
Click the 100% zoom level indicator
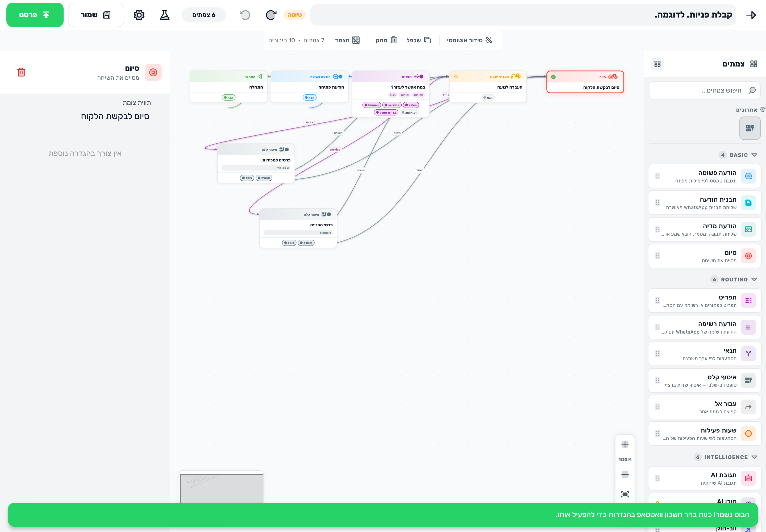pyautogui.click(x=625, y=460)
